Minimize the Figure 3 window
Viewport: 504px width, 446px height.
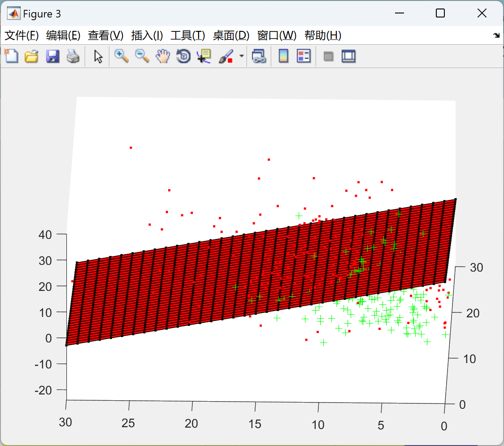(399, 13)
